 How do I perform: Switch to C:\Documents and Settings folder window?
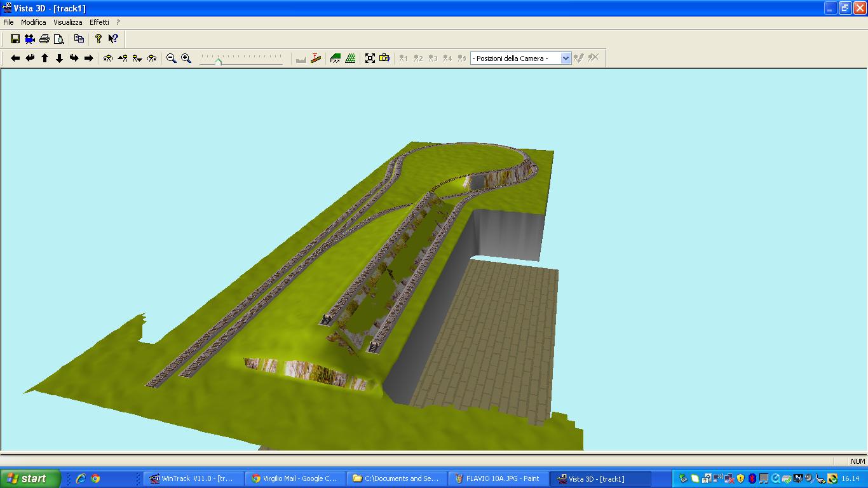tap(397, 478)
